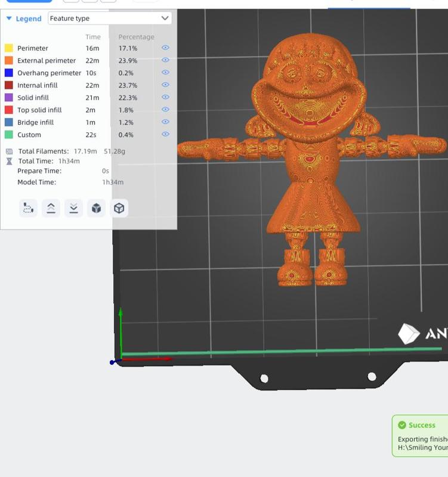Viewport: 448px width, 477px height.
Task: Click the jump-to-top-layer up chevron icon
Action: (51, 208)
